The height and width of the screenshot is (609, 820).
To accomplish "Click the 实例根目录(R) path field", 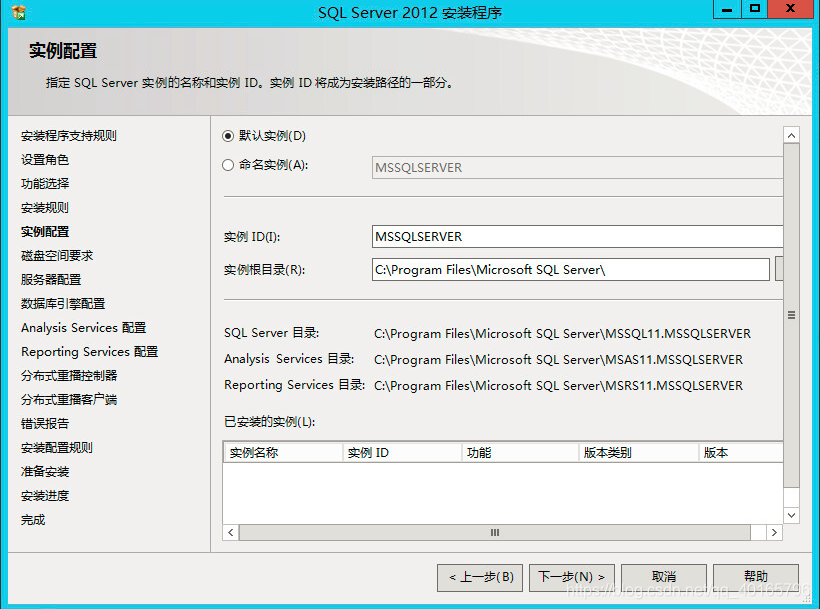I will 571,270.
